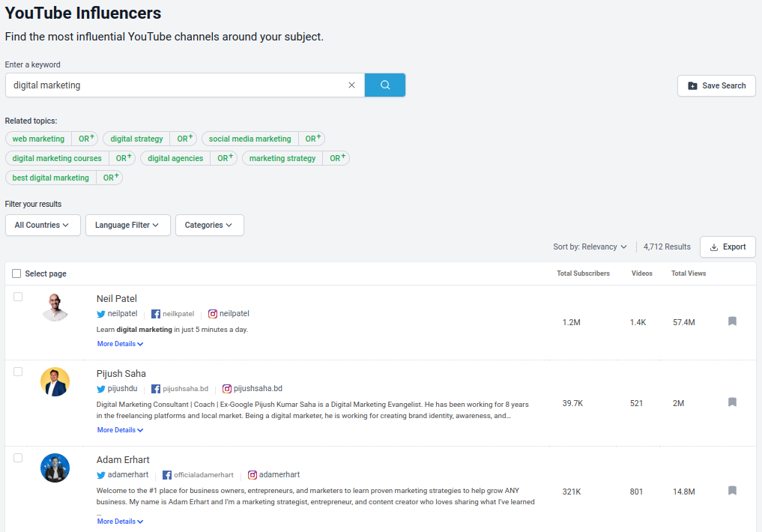Search the 'digital marketing courses' topic
The height and width of the screenshot is (532, 762).
pyautogui.click(x=57, y=158)
